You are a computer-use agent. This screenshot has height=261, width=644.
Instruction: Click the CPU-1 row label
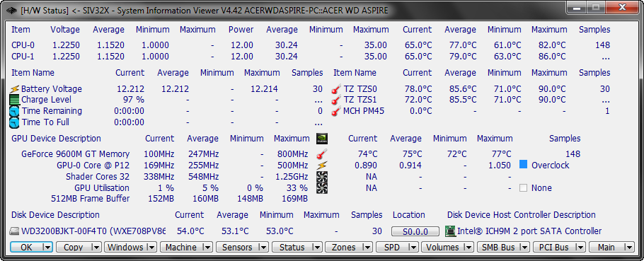(22, 56)
